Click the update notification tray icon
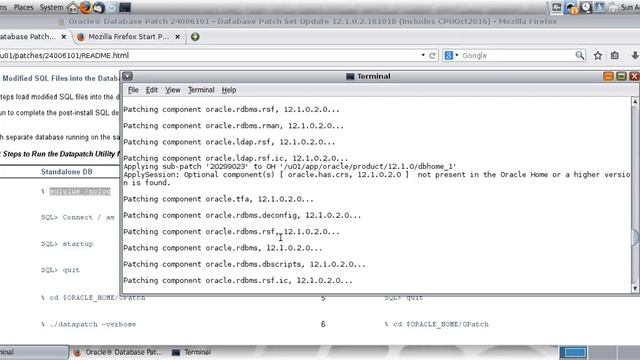 pyautogui.click(x=571, y=7)
